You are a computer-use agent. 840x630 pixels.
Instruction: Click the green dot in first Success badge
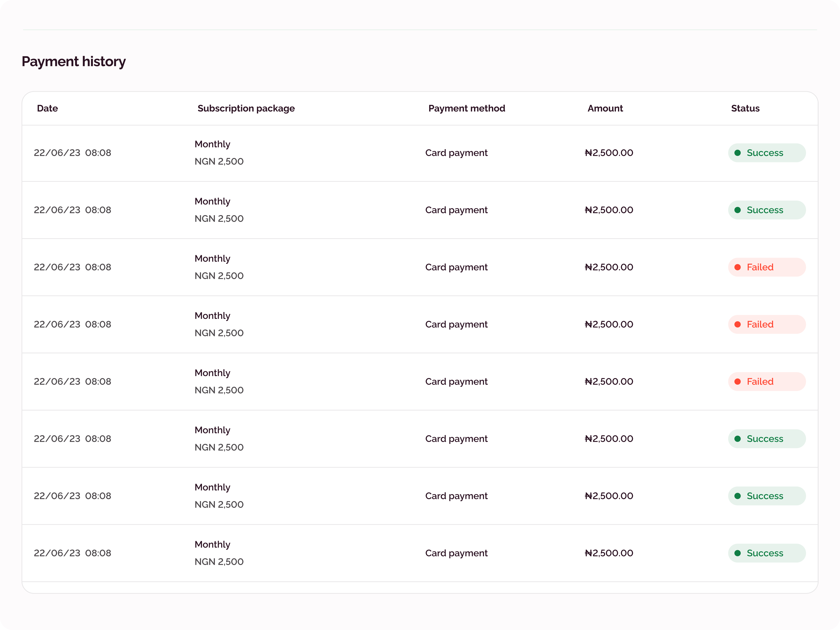point(737,153)
